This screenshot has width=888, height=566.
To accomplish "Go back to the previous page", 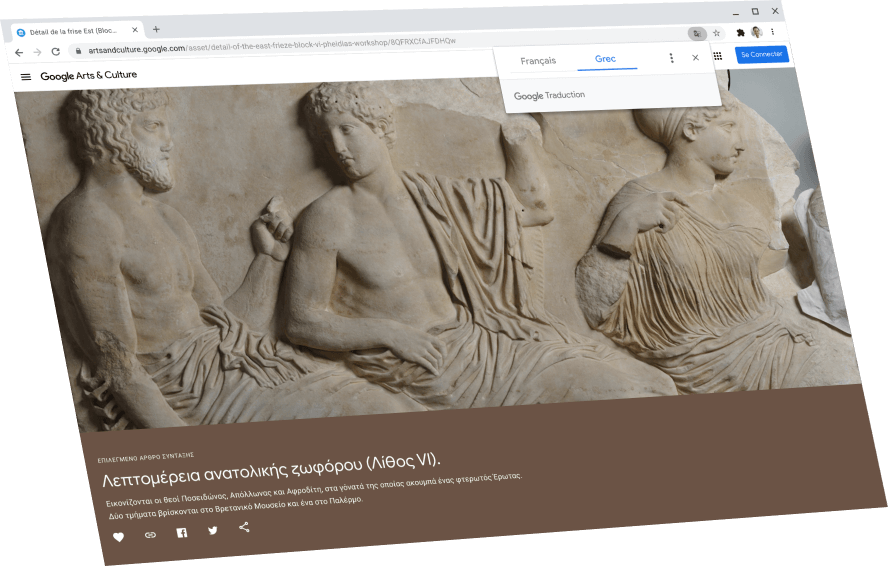I will 19,52.
